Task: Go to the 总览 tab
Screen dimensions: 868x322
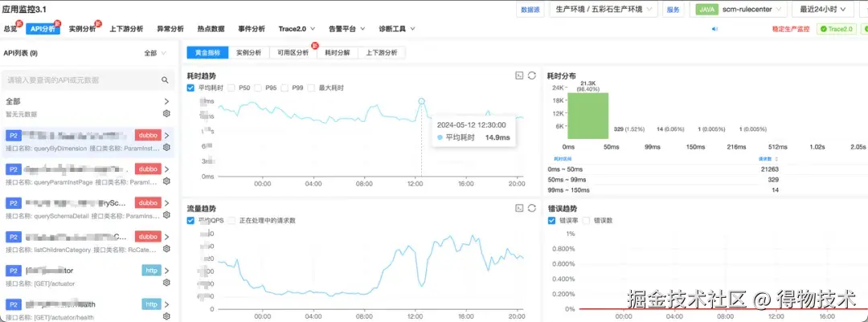Action: point(10,29)
